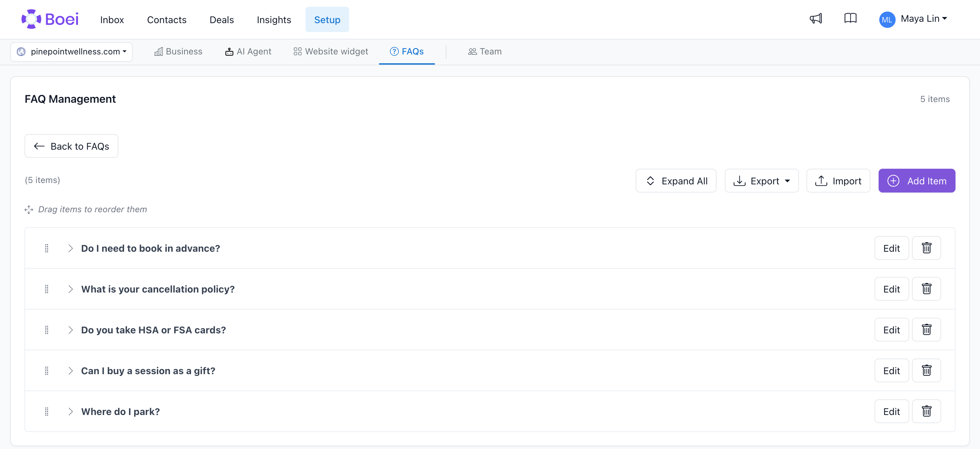Open the Insights section

[x=274, y=20]
